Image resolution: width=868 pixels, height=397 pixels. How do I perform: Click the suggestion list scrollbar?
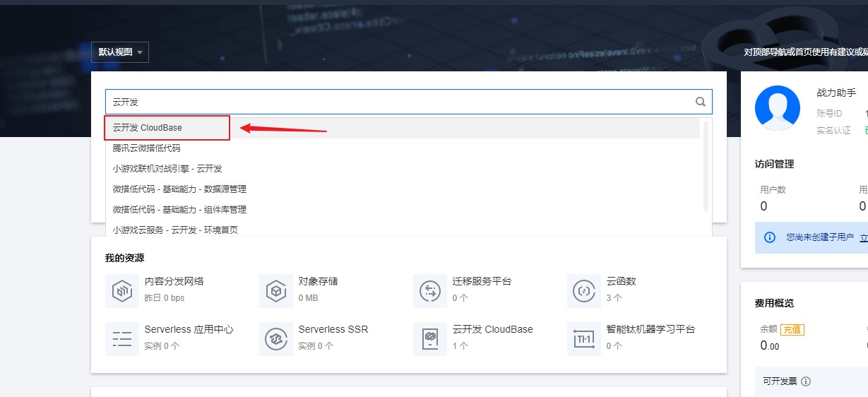[706, 166]
